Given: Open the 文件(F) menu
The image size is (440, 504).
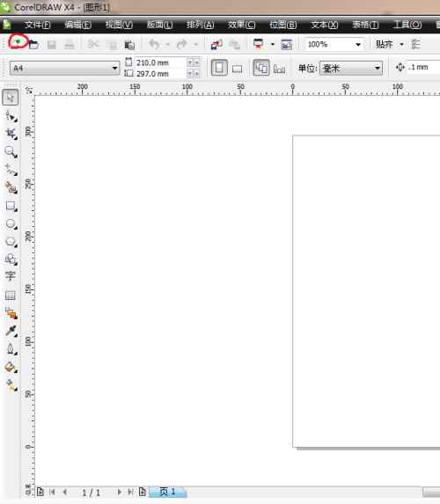Looking at the screenshot, I should pos(38,25).
